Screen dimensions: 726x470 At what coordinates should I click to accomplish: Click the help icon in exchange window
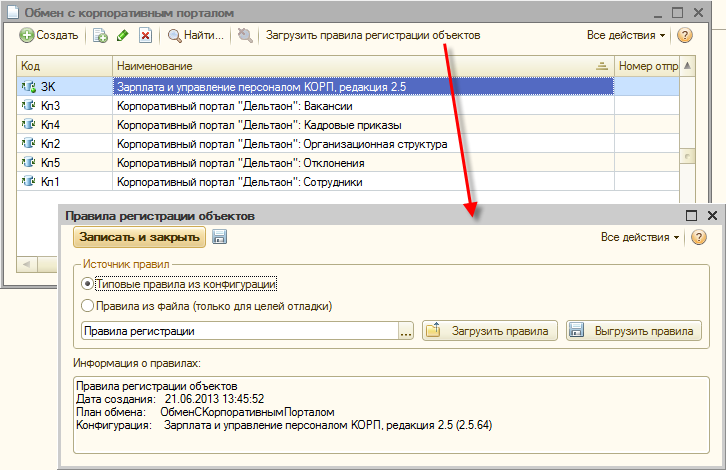(x=685, y=35)
